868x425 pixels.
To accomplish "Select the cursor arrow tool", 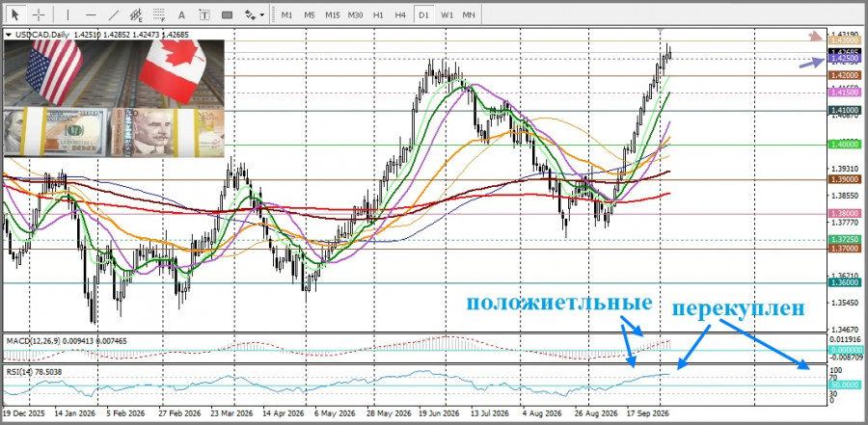I will click(x=15, y=13).
